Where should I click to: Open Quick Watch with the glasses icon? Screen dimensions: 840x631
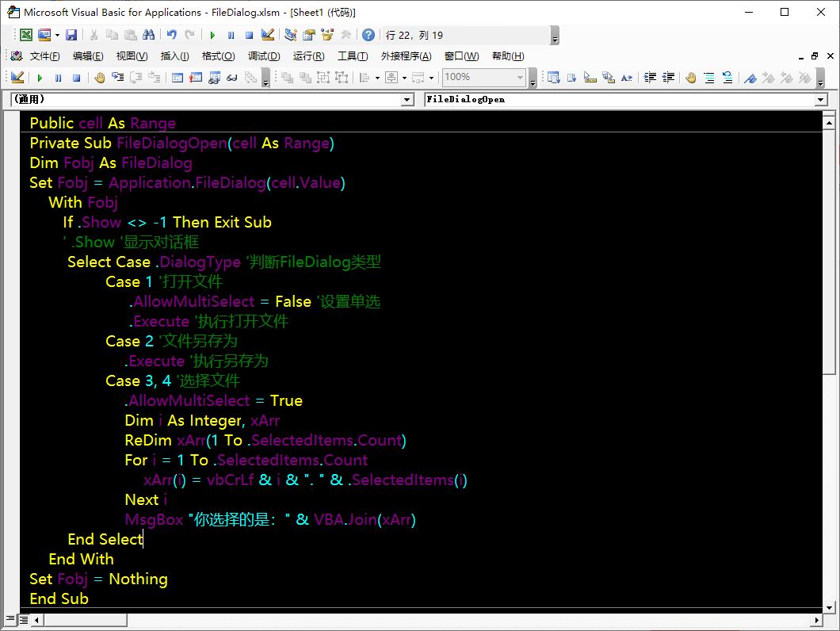click(232, 78)
